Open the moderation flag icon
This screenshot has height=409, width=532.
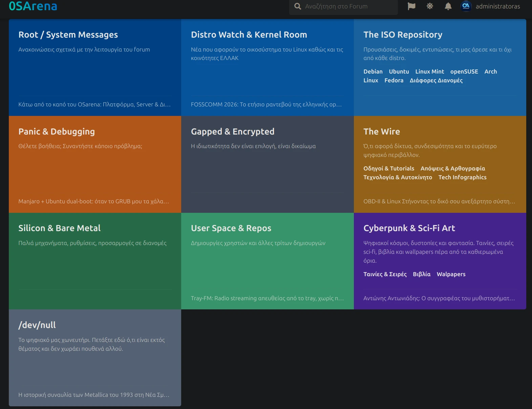411,6
